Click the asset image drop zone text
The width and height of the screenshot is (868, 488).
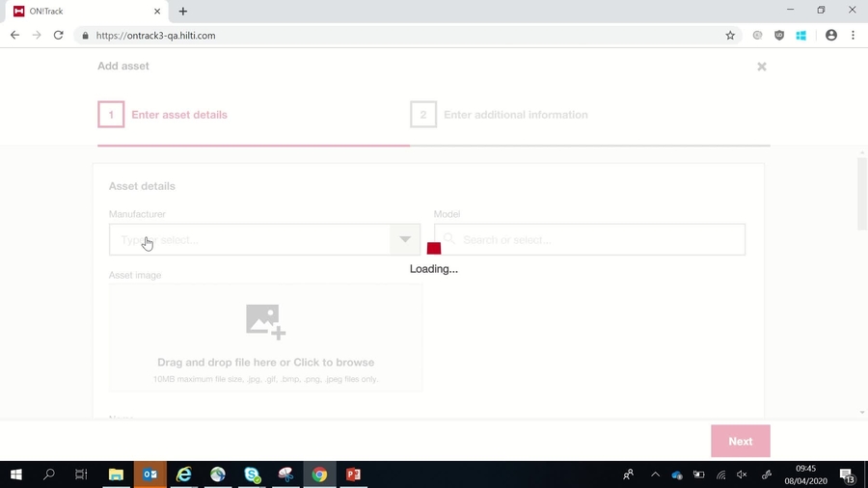pos(266,363)
